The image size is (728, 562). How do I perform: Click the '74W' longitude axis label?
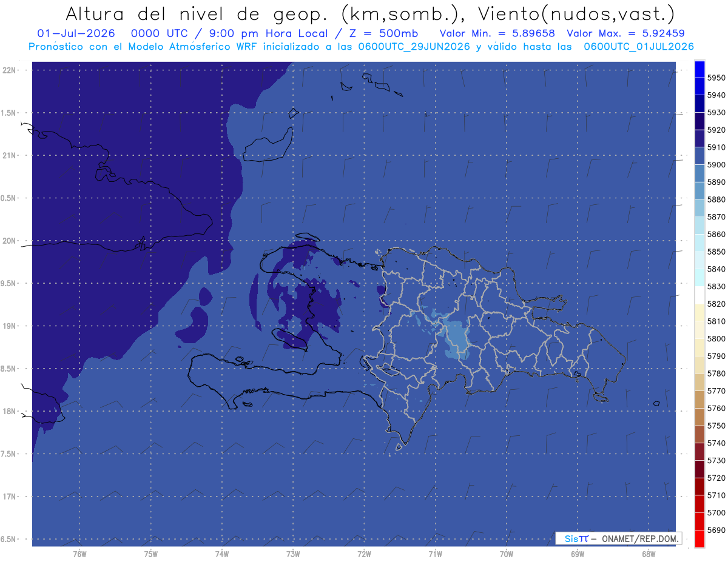coord(222,554)
